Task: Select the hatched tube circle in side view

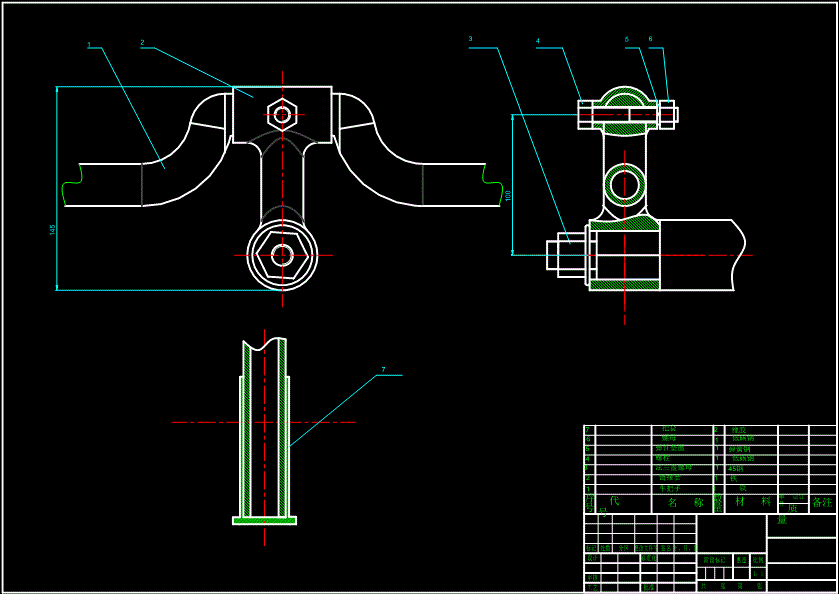Action: [x=624, y=186]
